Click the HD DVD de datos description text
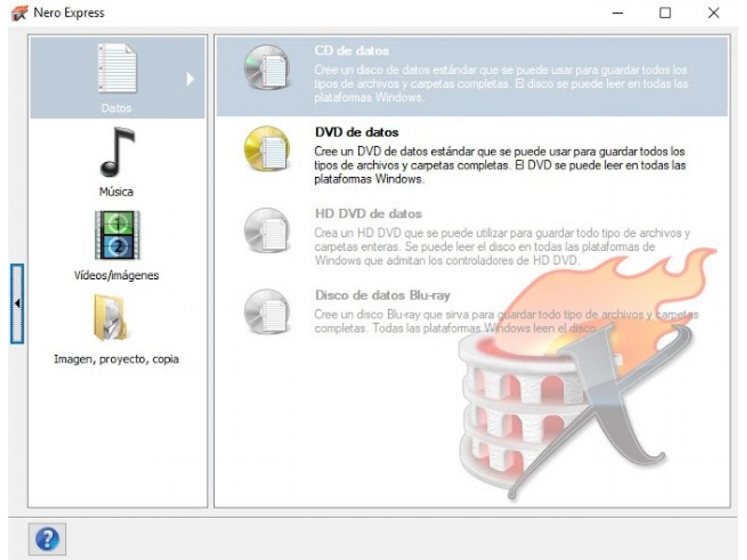 pos(502,247)
